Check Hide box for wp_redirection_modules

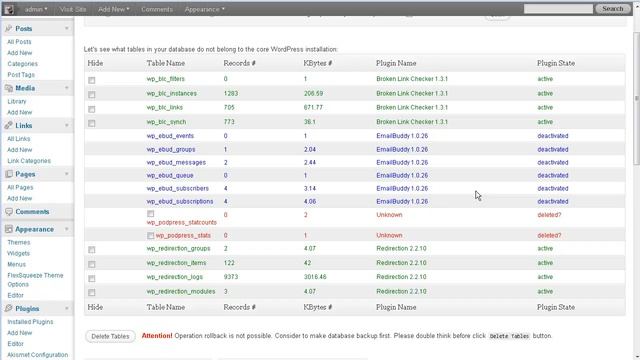[91, 293]
